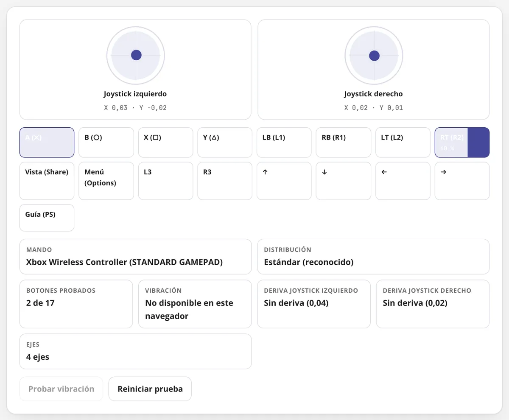The image size is (509, 420).
Task: Click the X (□) button tile
Action: tap(165, 143)
